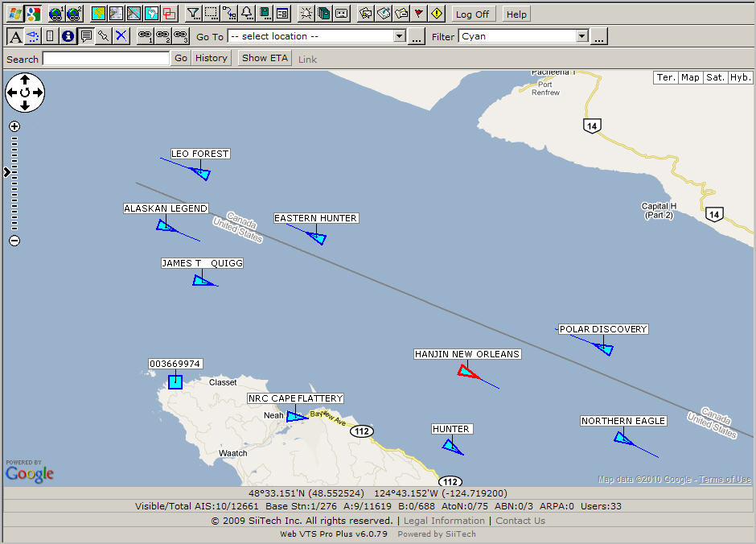This screenshot has height=544, width=756.
Task: Click chain link 3 icon
Action: [181, 36]
